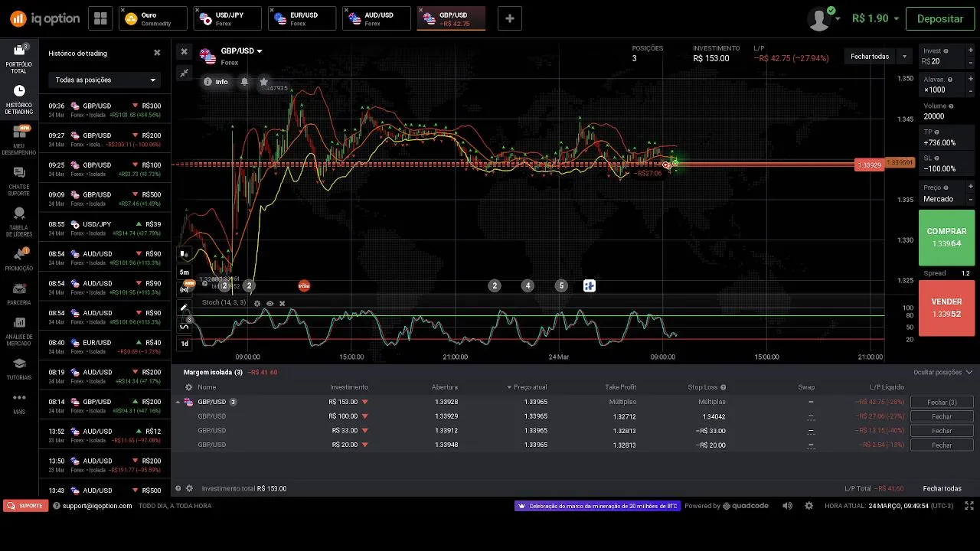Open the Tutoriais sidebar item
The width and height of the screenshot is (980, 551).
(x=19, y=369)
